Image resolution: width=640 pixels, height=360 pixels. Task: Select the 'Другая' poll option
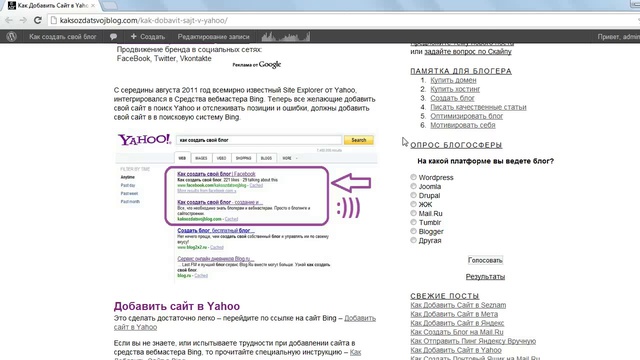(x=413, y=240)
